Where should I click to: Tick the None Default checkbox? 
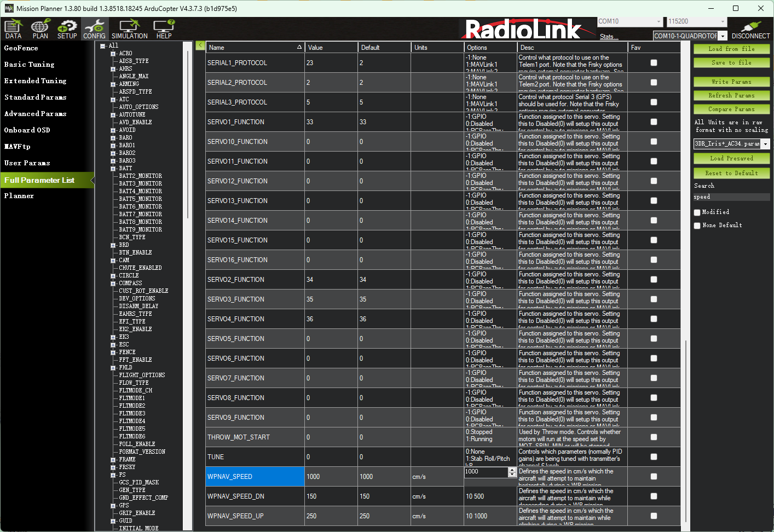pyautogui.click(x=697, y=225)
